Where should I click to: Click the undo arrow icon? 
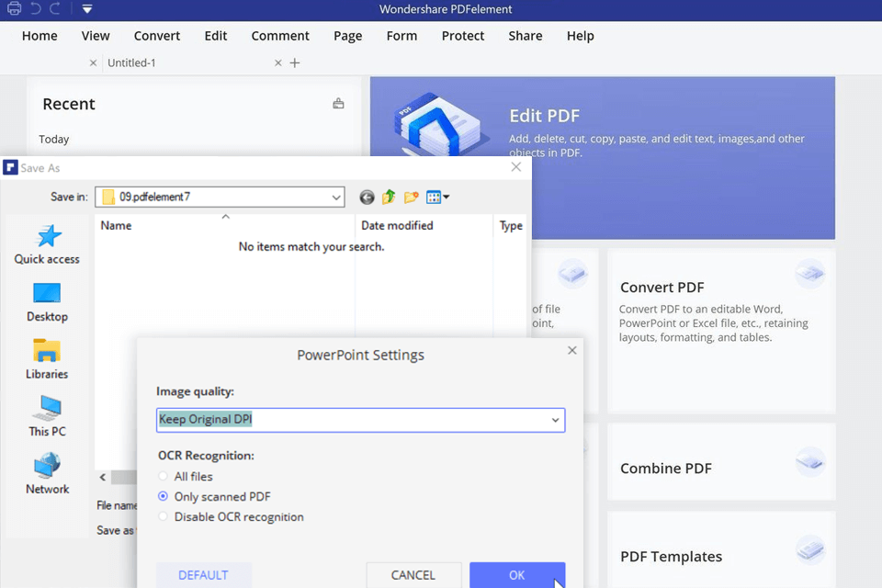pyautogui.click(x=36, y=8)
